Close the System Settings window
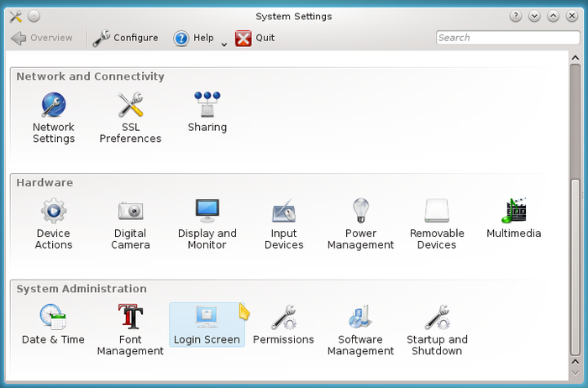This screenshot has height=388, width=588. pyautogui.click(x=572, y=16)
